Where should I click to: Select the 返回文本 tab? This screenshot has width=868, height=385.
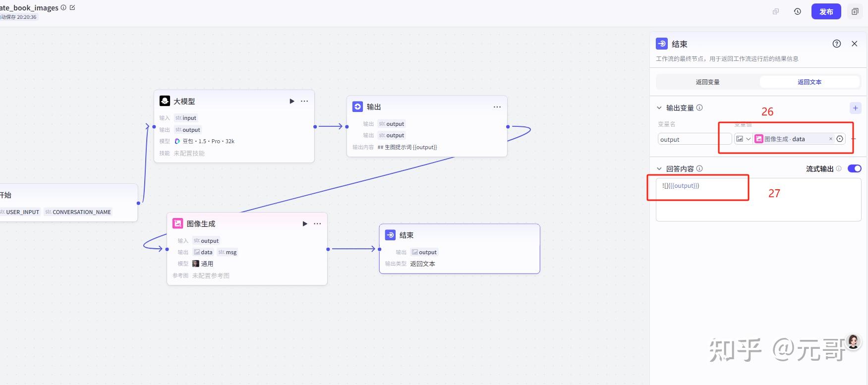click(809, 82)
